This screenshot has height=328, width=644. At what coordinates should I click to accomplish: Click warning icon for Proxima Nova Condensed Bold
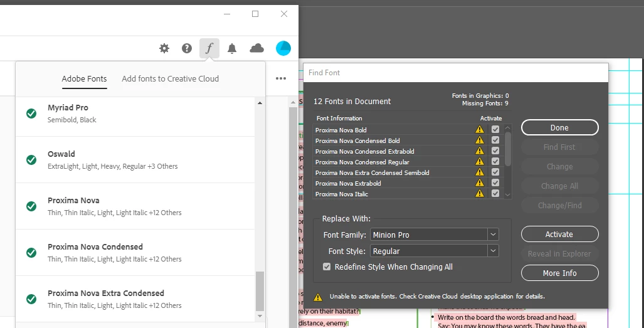[x=479, y=140]
